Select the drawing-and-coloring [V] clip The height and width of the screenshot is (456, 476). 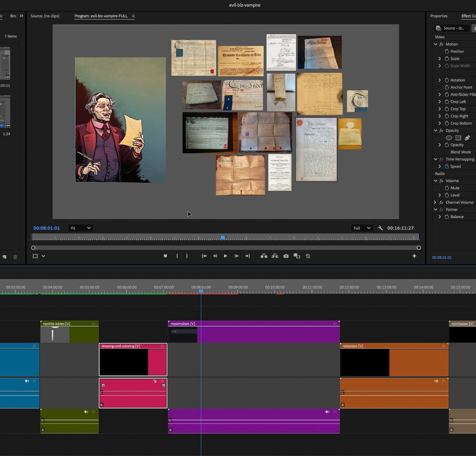[x=133, y=359]
